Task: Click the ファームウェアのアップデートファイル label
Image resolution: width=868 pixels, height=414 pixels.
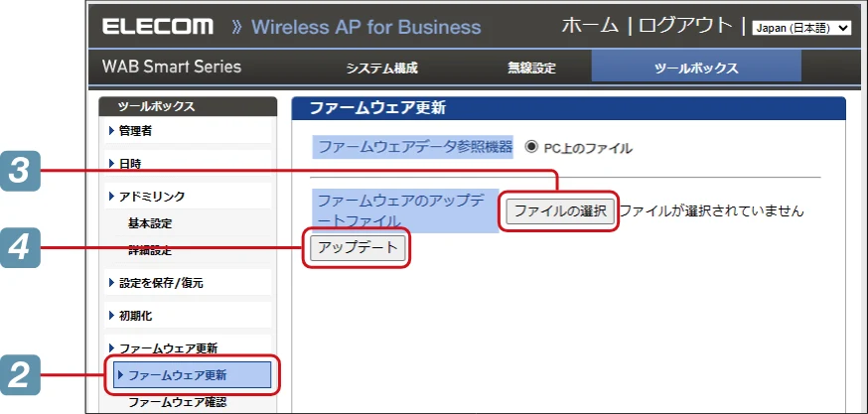Action: (405, 210)
